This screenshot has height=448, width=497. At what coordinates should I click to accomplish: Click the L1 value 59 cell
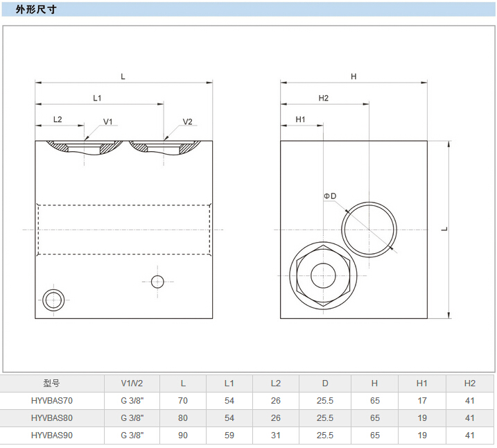[229, 436]
